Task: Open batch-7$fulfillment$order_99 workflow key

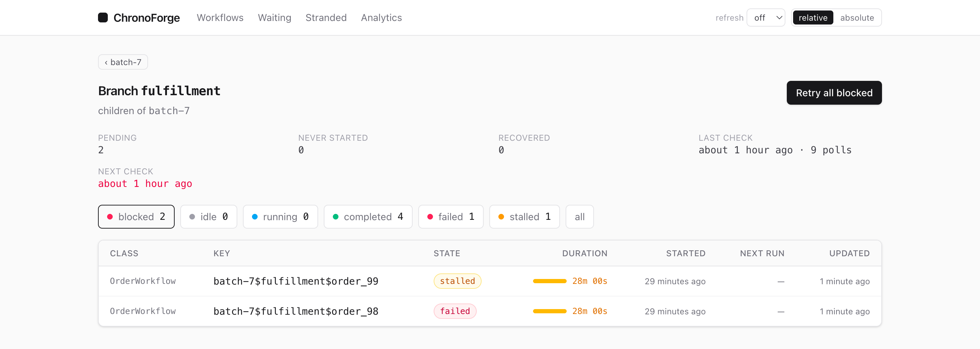Action: pyautogui.click(x=296, y=281)
